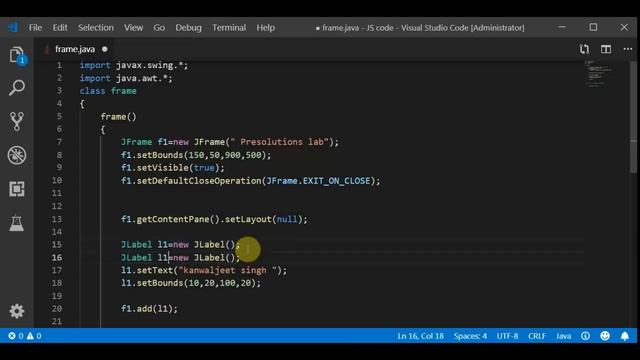Screen dimensions: 640x360
Task: Open notifications bell in status bar
Action: coord(624,336)
